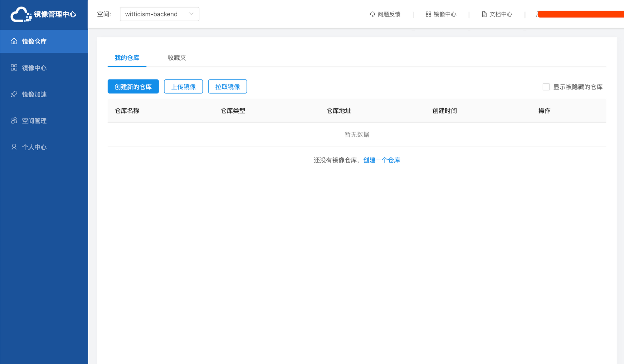Open 镜像加速 in the sidebar menu
Screen dimensions: 624x364
[x=34, y=94]
